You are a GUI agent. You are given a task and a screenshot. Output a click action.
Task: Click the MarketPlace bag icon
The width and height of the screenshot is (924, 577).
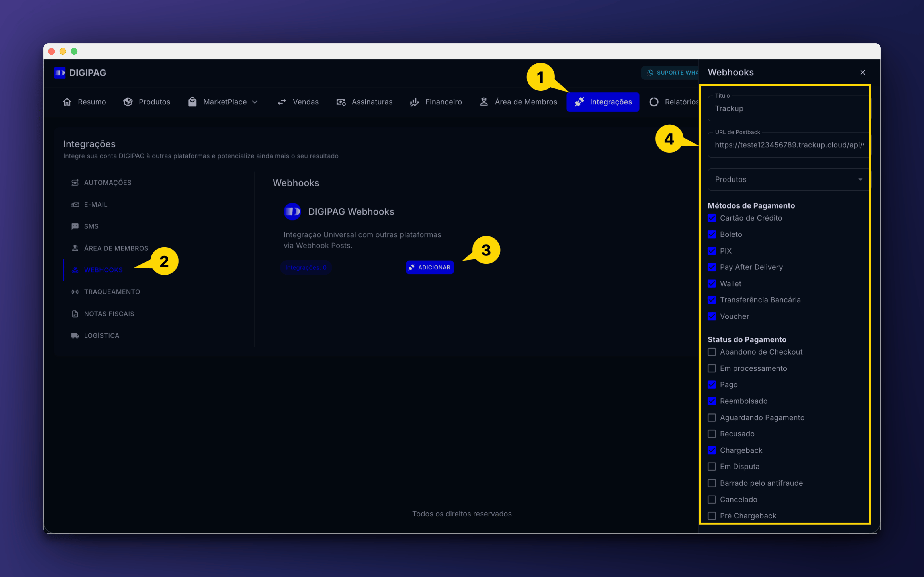pyautogui.click(x=192, y=102)
